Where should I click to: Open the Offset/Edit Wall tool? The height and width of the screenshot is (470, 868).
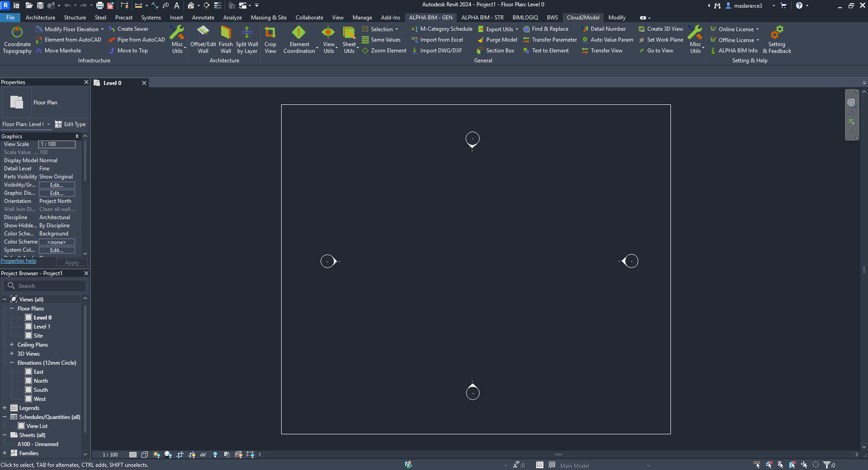[203, 40]
